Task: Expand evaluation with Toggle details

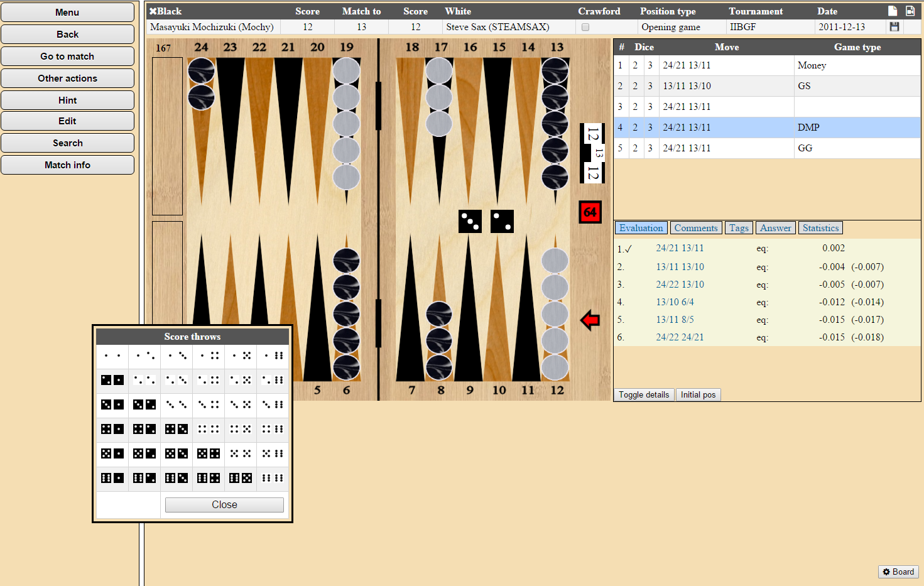Action: click(x=643, y=394)
